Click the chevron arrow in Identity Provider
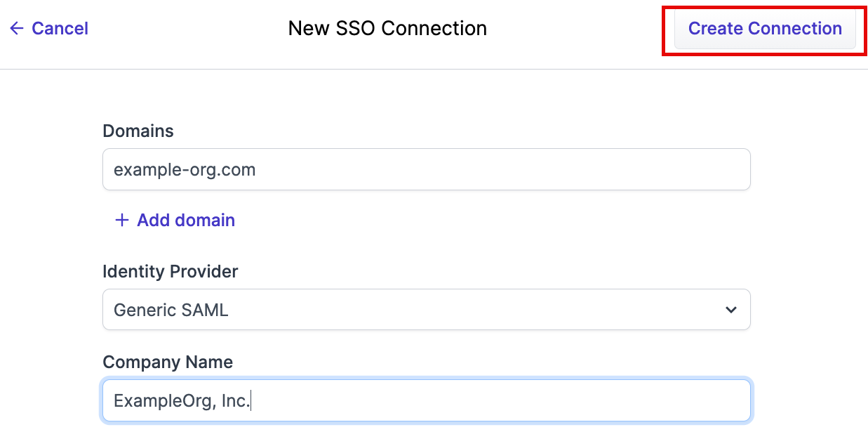 point(731,310)
